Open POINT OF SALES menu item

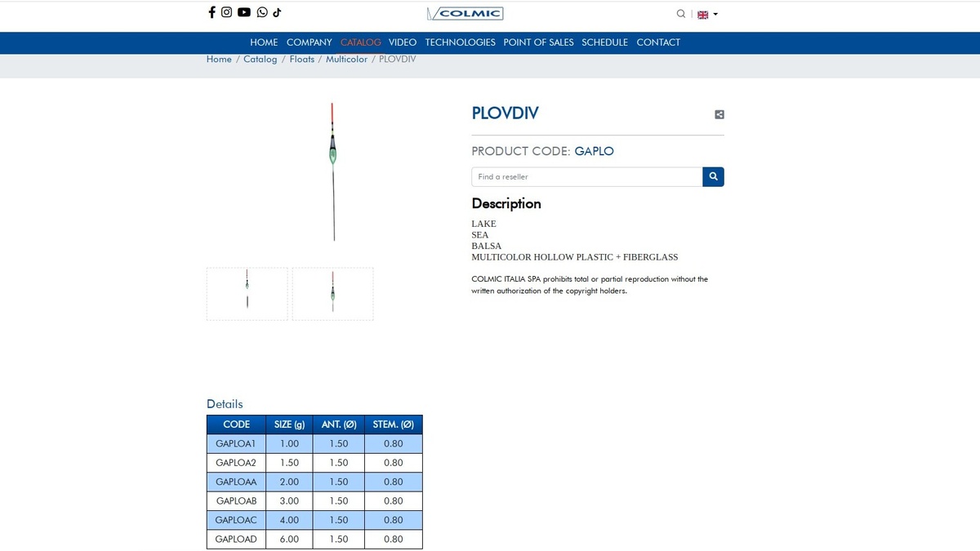pyautogui.click(x=538, y=42)
